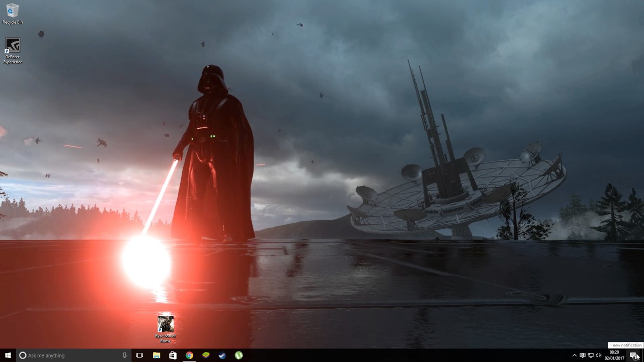The image size is (644, 362).
Task: Click the Ask me anything search box
Action: pyautogui.click(x=73, y=355)
